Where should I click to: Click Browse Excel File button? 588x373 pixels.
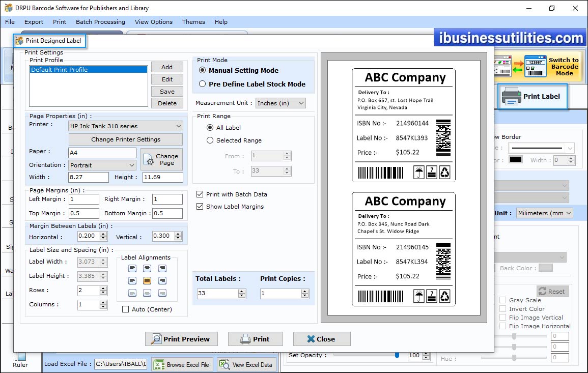183,364
